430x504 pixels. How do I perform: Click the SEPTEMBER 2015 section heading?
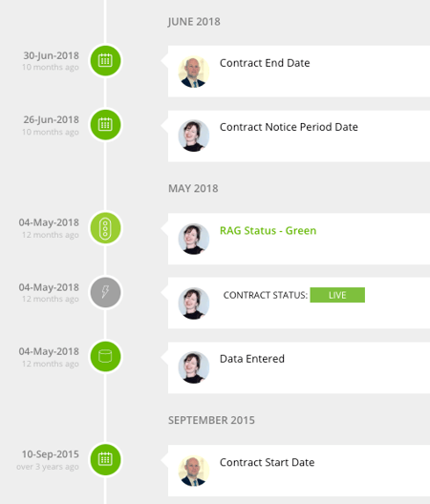[x=211, y=420]
